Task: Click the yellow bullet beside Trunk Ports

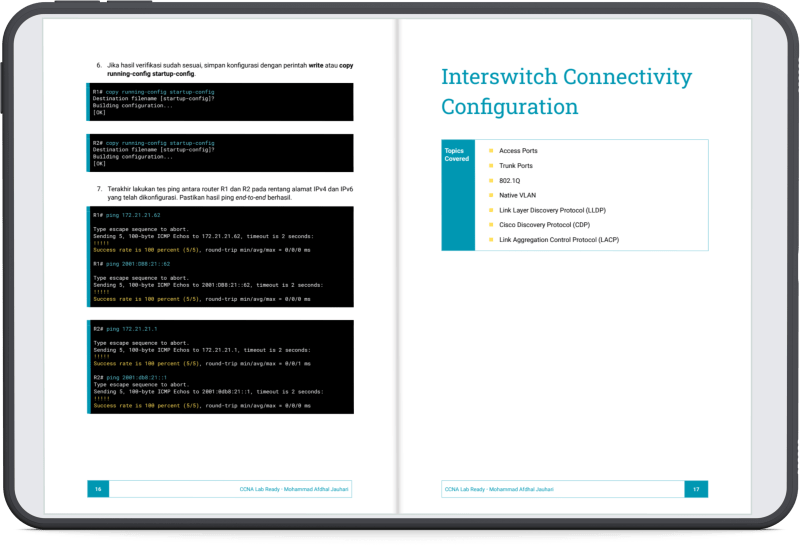Action: tap(491, 166)
